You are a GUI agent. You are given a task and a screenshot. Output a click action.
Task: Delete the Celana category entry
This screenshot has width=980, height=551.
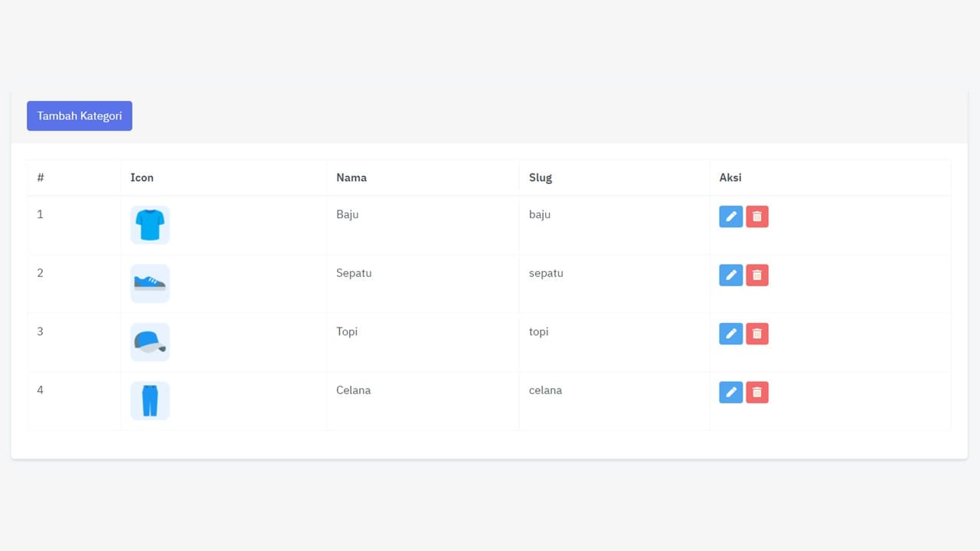[x=757, y=393]
